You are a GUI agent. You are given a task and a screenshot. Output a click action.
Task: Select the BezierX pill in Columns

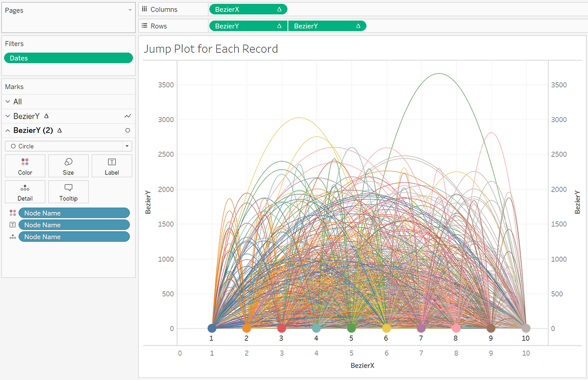(248, 9)
